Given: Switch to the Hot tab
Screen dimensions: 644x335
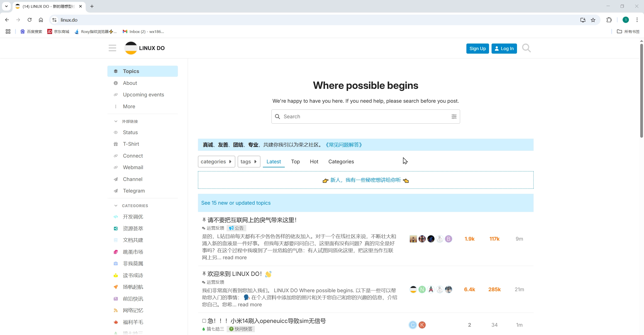Looking at the screenshot, I should (x=314, y=162).
